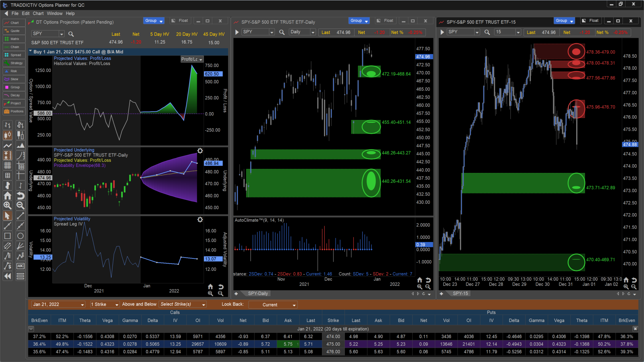The height and width of the screenshot is (362, 644).
Task: Open the Edit menu
Action: point(26,13)
